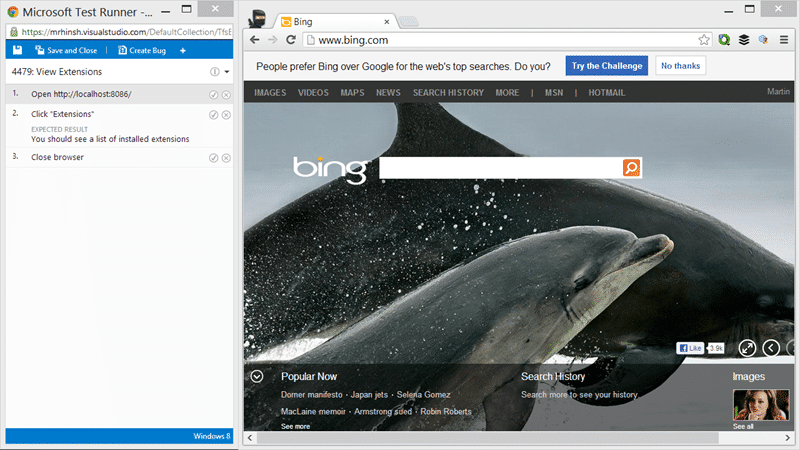
Task: Click the blue globe extension icon
Action: coord(763,39)
